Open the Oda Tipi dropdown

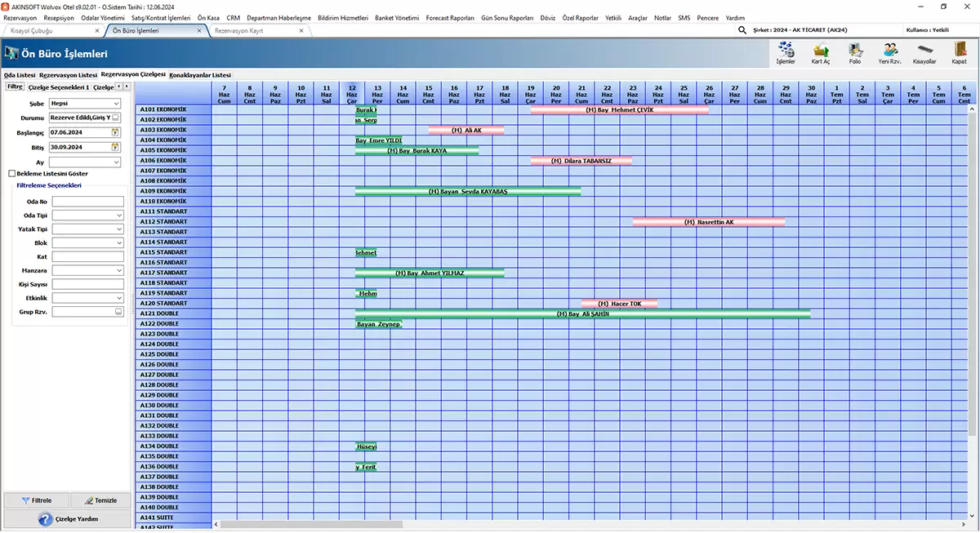point(118,215)
